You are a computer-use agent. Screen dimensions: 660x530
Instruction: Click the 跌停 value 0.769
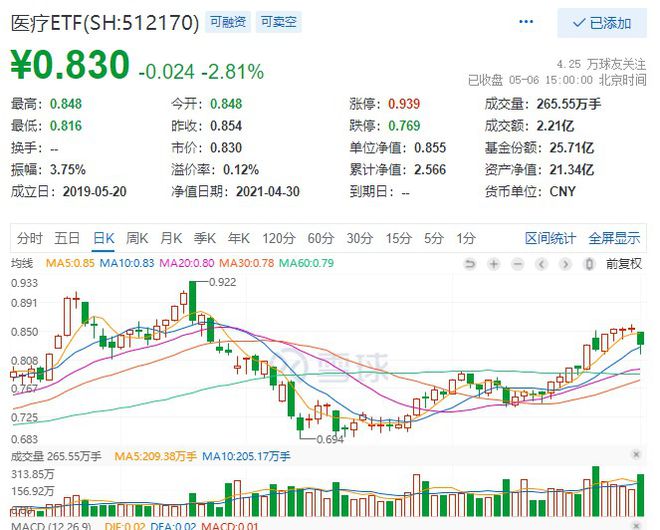[x=404, y=126]
